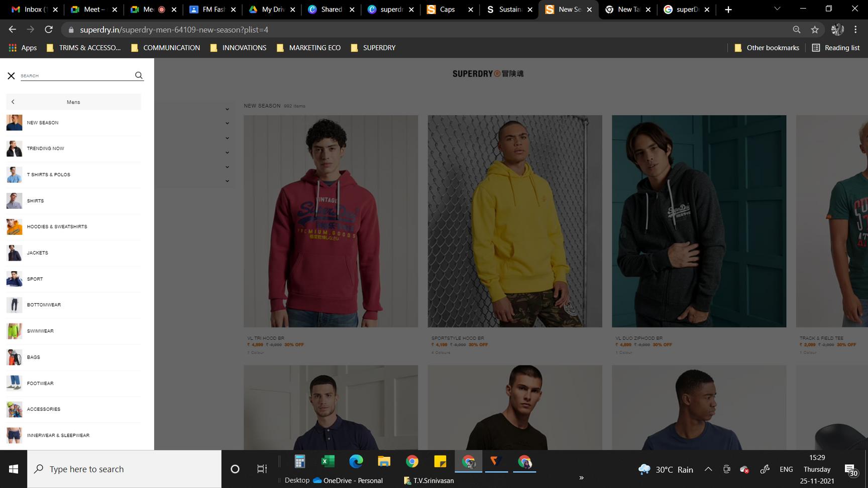868x488 pixels.
Task: Open the Windows Start menu
Action: pos(14,469)
